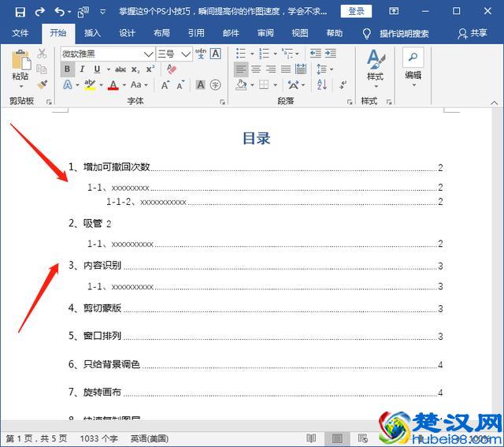This screenshot has height=447, width=504.
Task: Toggle superscript formatting
Action: (150, 69)
